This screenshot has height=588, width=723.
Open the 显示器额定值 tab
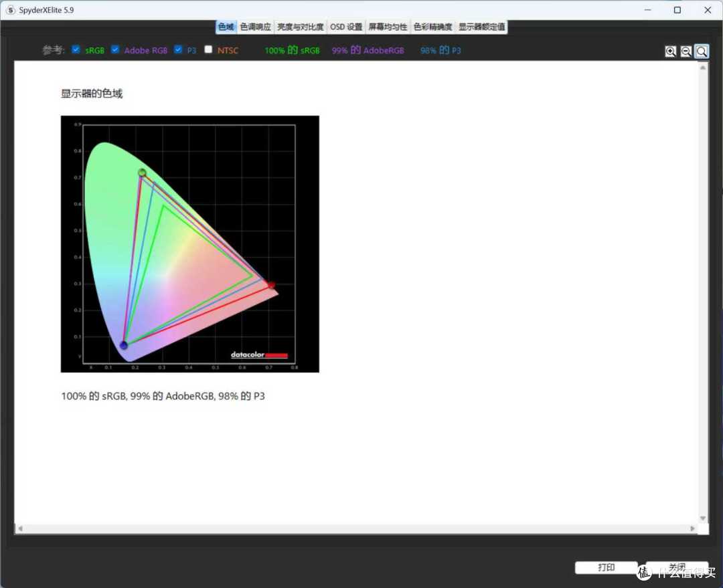tap(481, 27)
